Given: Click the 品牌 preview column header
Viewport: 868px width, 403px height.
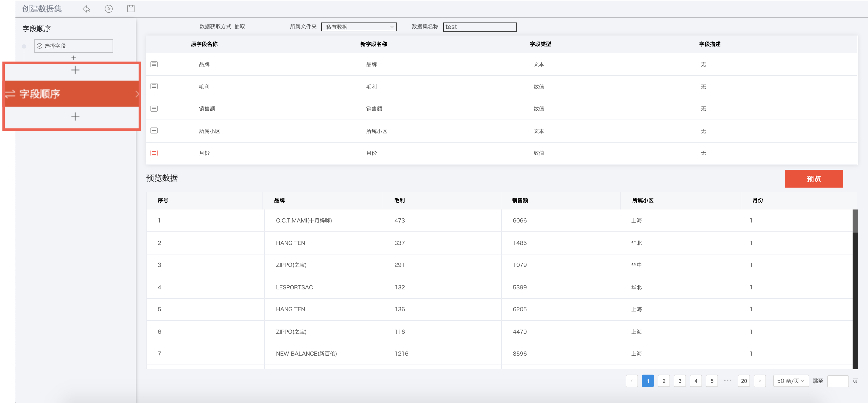Looking at the screenshot, I should [x=279, y=200].
